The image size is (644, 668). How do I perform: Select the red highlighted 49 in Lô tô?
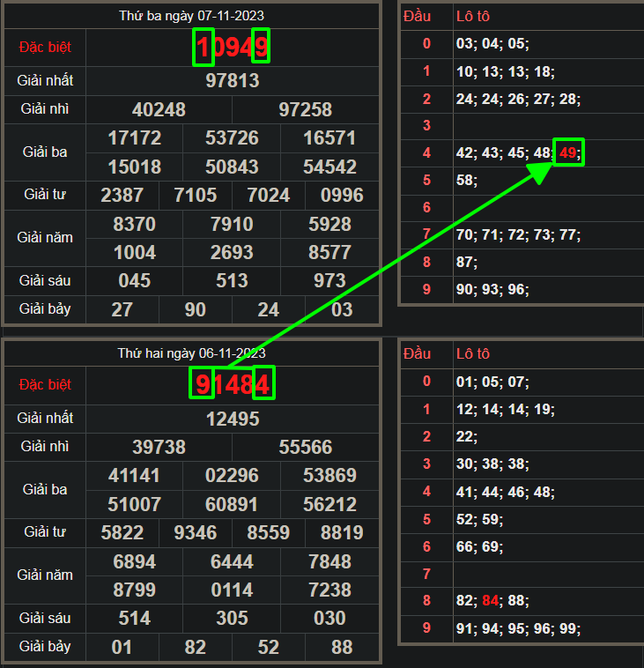[x=568, y=153]
